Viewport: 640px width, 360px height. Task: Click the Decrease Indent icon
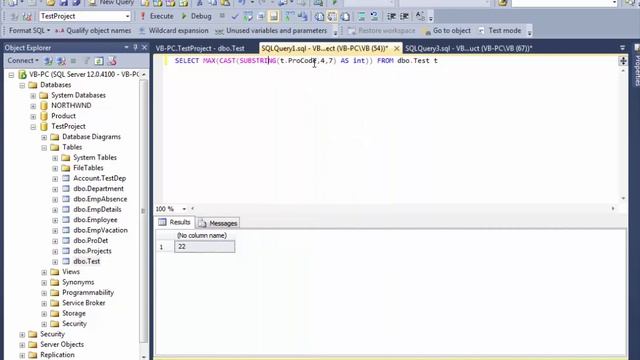(391, 16)
